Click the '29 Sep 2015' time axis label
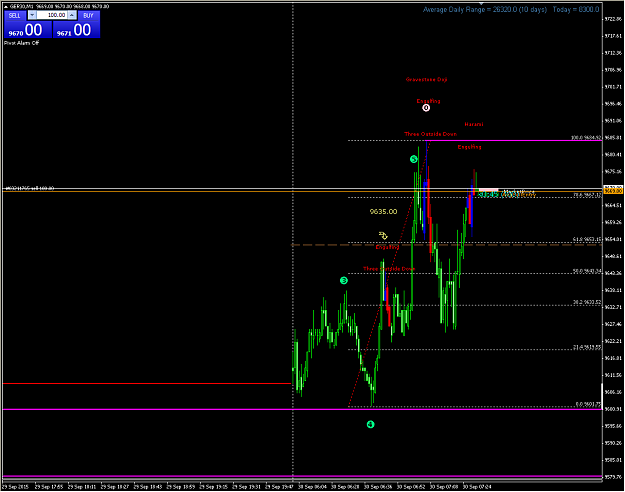The height and width of the screenshot is (492, 625). click(x=15, y=487)
